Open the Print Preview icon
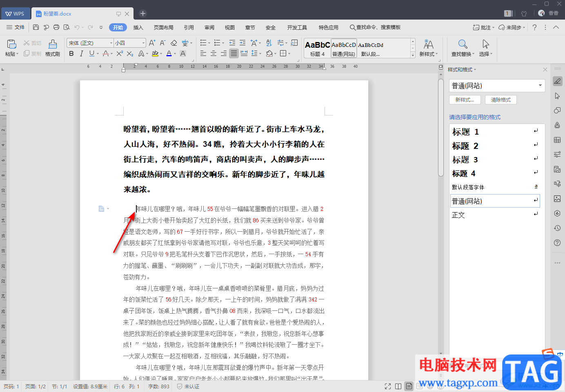 coord(67,27)
